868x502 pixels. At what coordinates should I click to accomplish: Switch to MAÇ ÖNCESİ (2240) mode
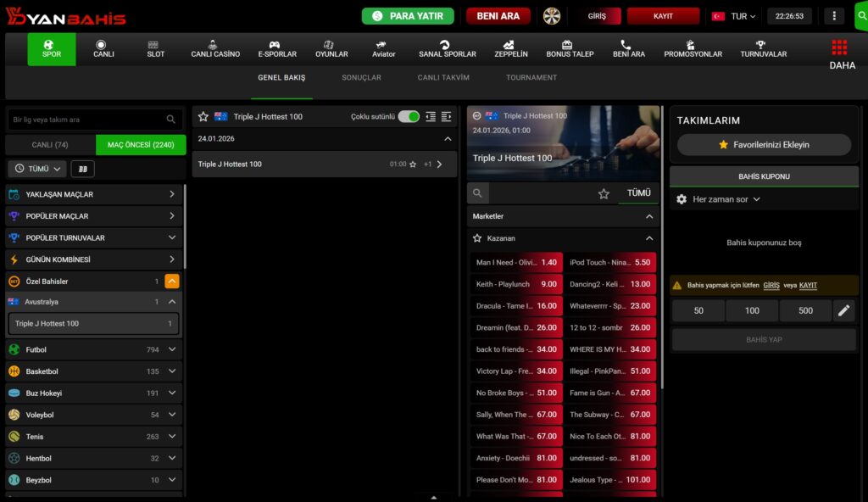click(x=141, y=145)
